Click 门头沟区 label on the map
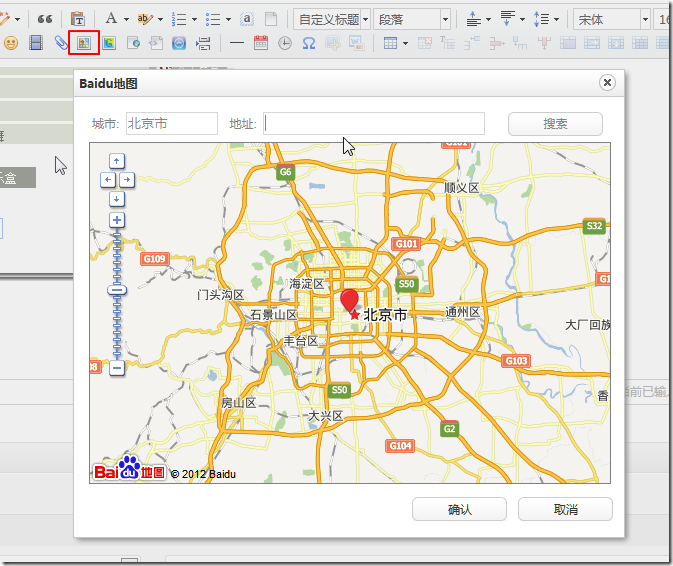This screenshot has height=566, width=673. pos(221,295)
